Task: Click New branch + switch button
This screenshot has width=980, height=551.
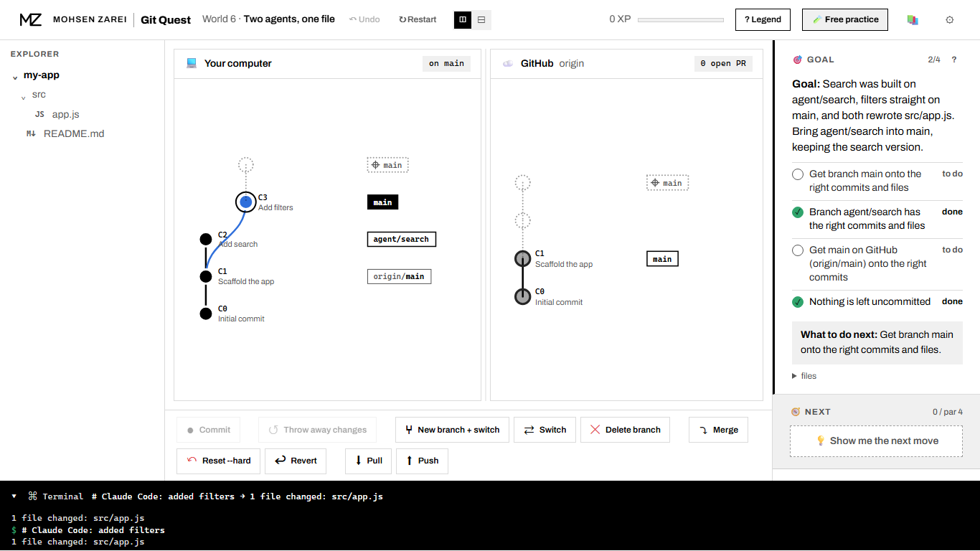Action: 453,430
